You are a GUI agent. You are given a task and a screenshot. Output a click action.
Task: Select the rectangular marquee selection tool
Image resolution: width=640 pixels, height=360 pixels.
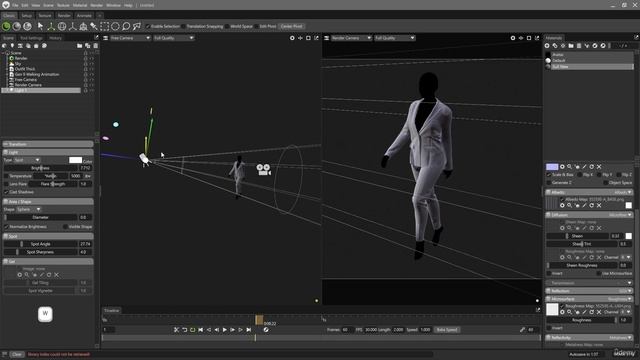pos(104,27)
